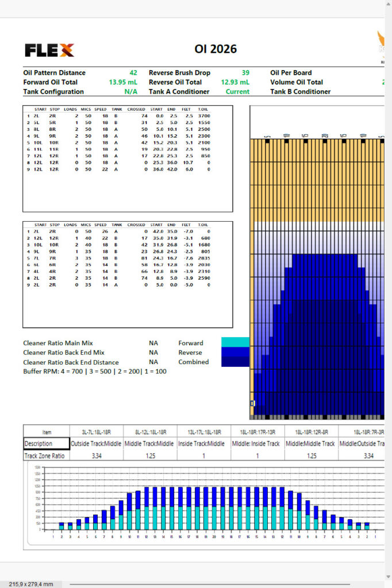This screenshot has width=392, height=588.
Task: Click the 'Description' cell in track zone table
Action: (47, 444)
